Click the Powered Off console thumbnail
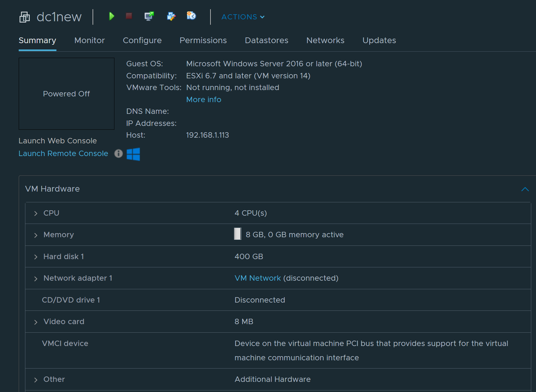 [67, 94]
